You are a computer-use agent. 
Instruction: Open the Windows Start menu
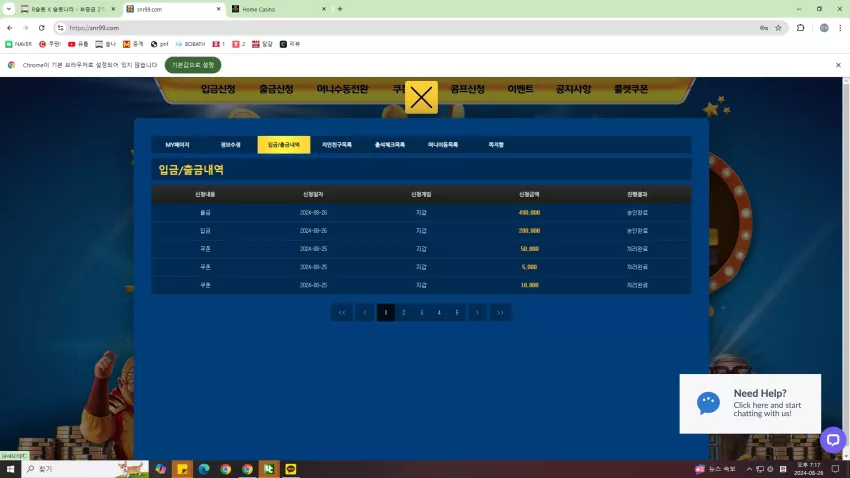(10, 469)
